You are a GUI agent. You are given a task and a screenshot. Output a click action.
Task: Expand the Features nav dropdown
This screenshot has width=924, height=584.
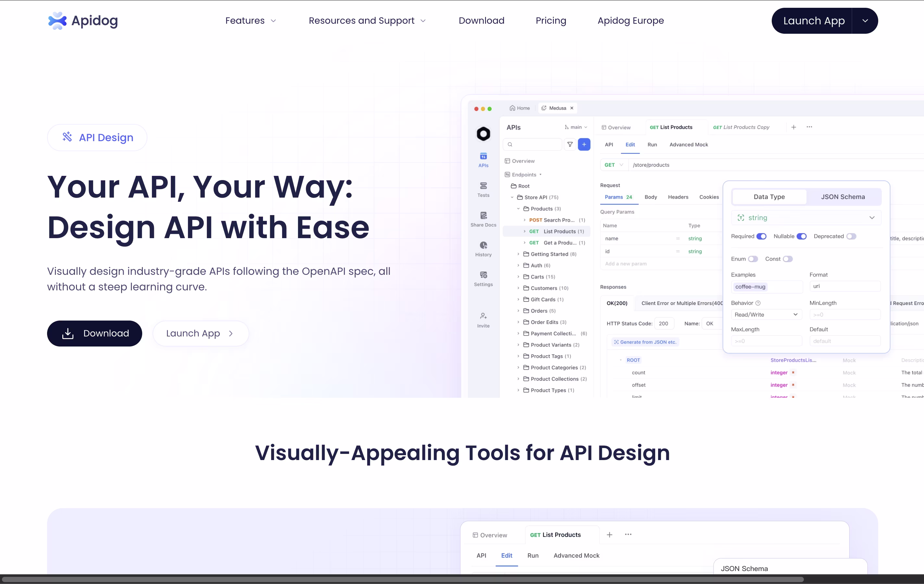pyautogui.click(x=251, y=21)
